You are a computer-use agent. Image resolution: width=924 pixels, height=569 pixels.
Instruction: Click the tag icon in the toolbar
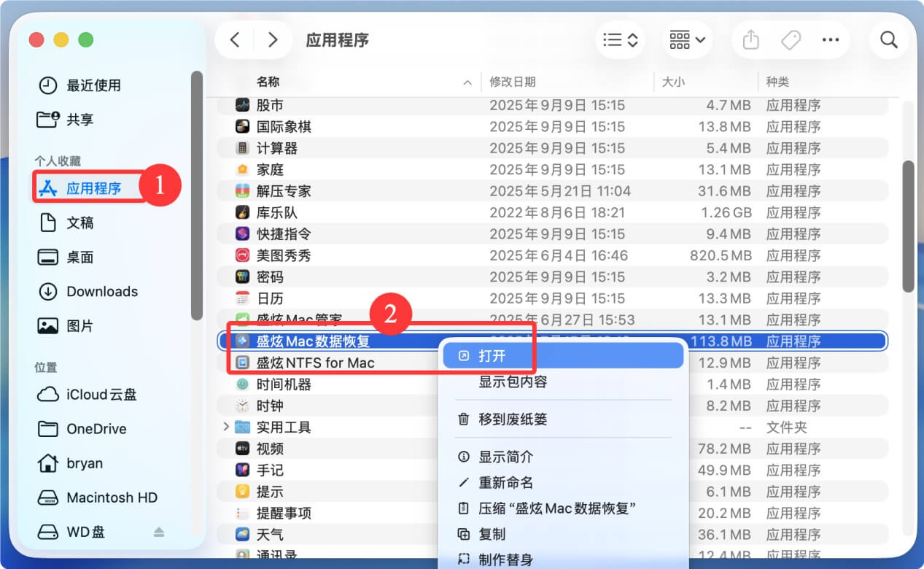pyautogui.click(x=791, y=40)
